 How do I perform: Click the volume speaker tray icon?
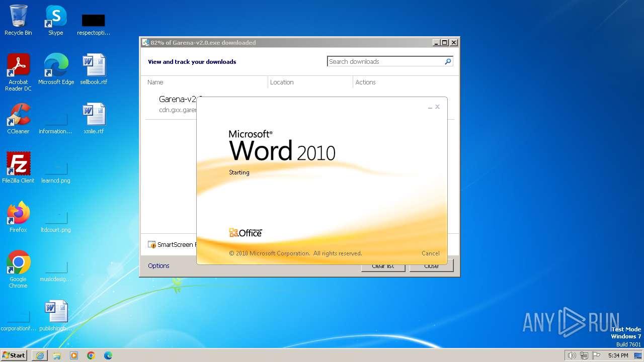572,355
